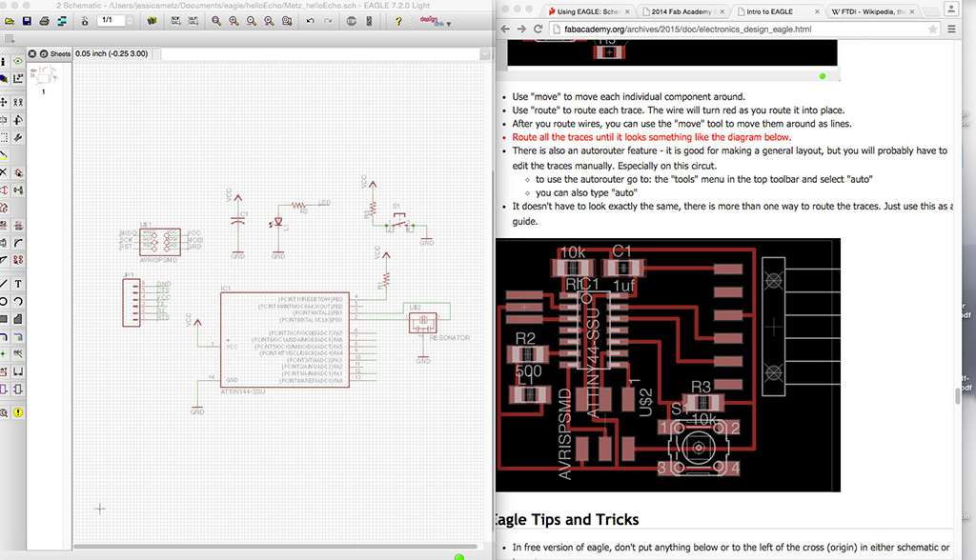The height and width of the screenshot is (560, 976).
Task: Choose the zoom-to-selection icon
Action: [287, 21]
